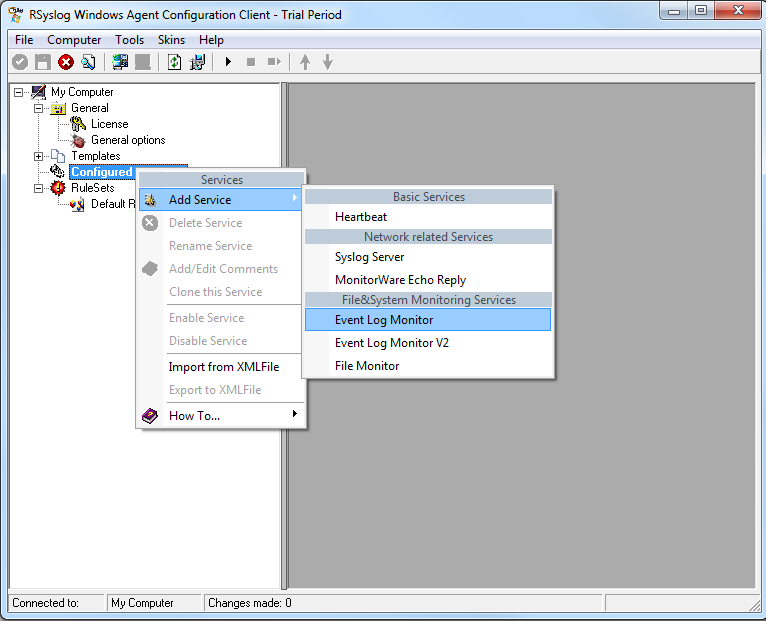This screenshot has width=766, height=621.
Task: Collapse the RuleSets tree node
Action: click(38, 188)
